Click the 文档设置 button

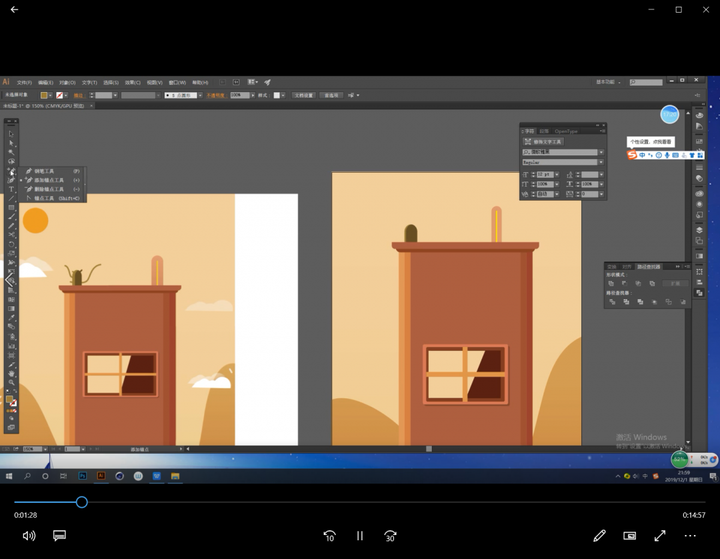coord(304,96)
